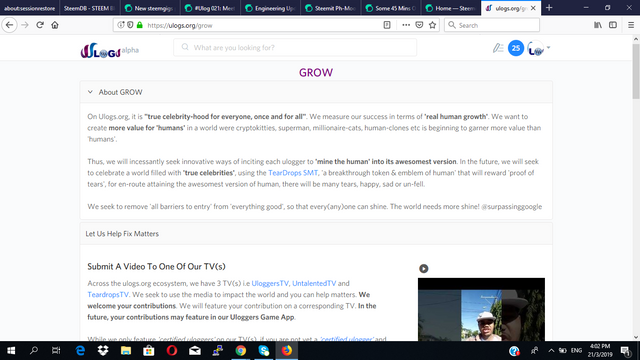Open the UloggersTV link
Viewport: 640px width, 360px height.
point(270,283)
